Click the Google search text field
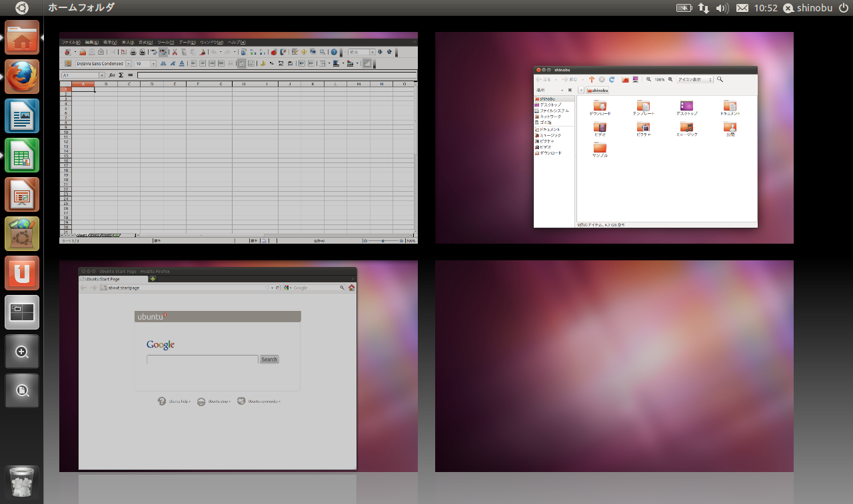This screenshot has width=853, height=504. click(x=202, y=360)
